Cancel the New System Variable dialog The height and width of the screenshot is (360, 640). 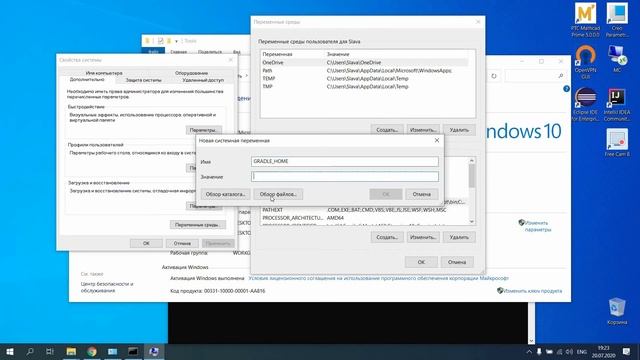421,194
